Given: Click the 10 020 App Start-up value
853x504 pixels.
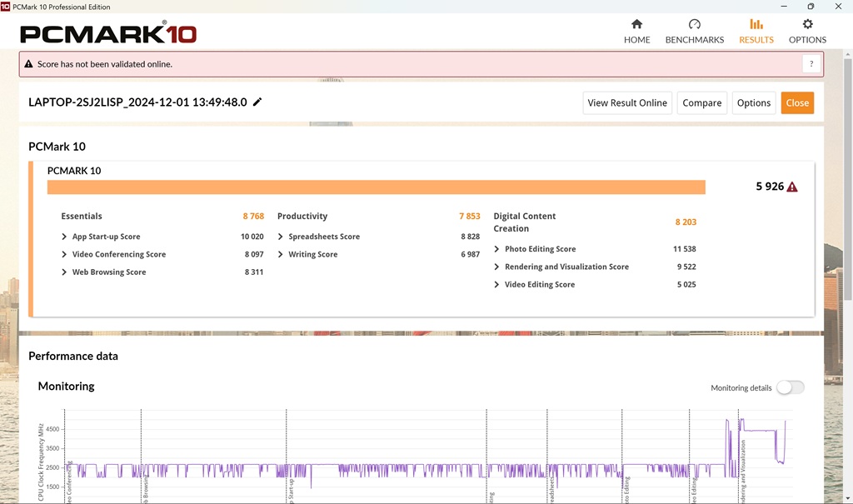Looking at the screenshot, I should (252, 237).
